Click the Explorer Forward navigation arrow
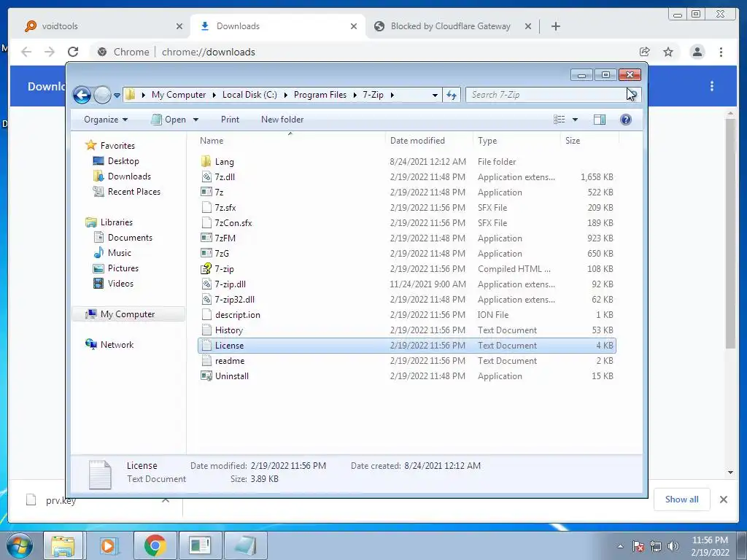This screenshot has width=747, height=560. [x=102, y=95]
